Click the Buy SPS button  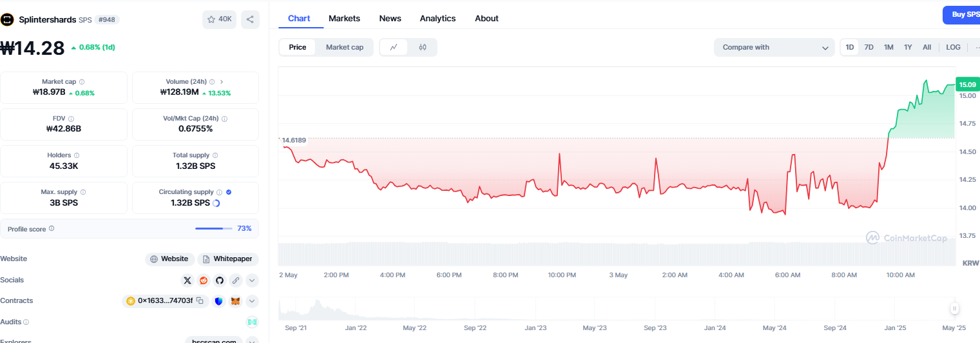click(961, 15)
